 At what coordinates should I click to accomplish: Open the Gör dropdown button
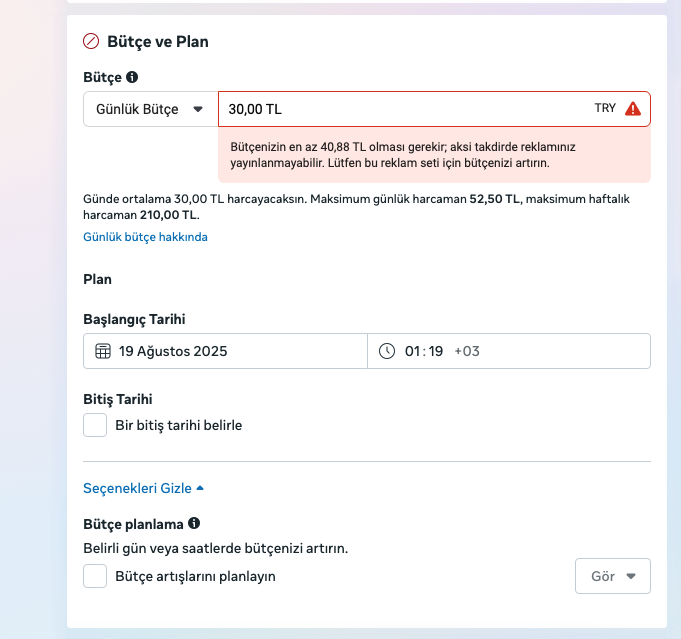[613, 576]
